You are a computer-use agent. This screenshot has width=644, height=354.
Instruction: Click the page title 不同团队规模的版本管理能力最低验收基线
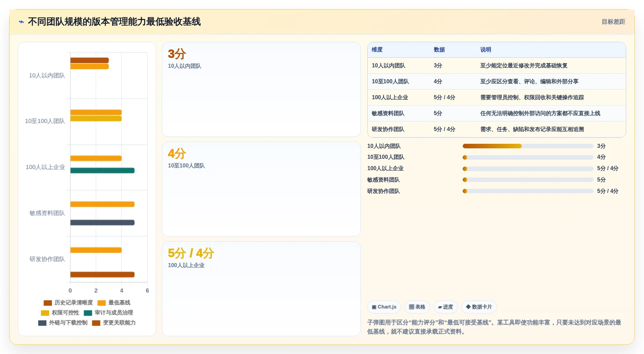114,22
